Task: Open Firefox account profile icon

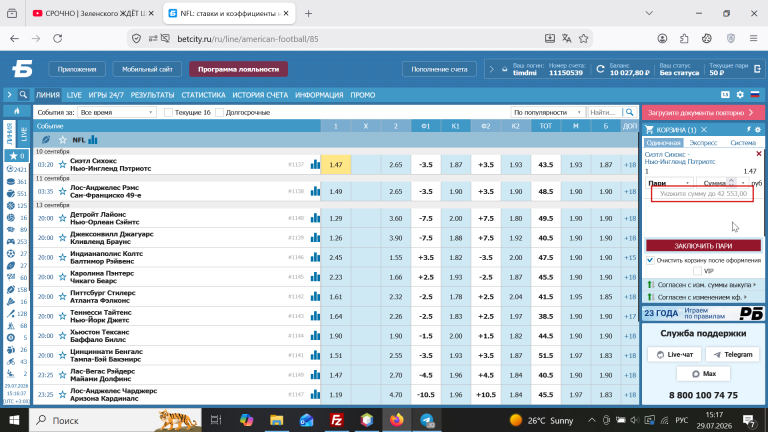Action: coord(662,39)
